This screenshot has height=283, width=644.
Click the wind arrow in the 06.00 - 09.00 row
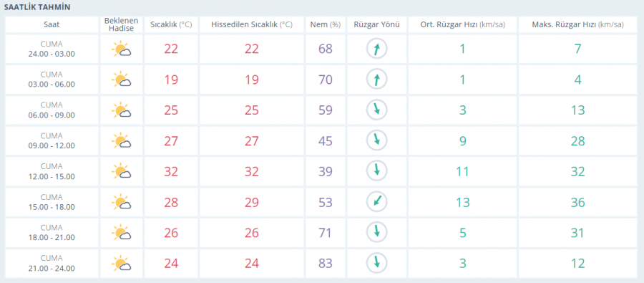click(376, 110)
